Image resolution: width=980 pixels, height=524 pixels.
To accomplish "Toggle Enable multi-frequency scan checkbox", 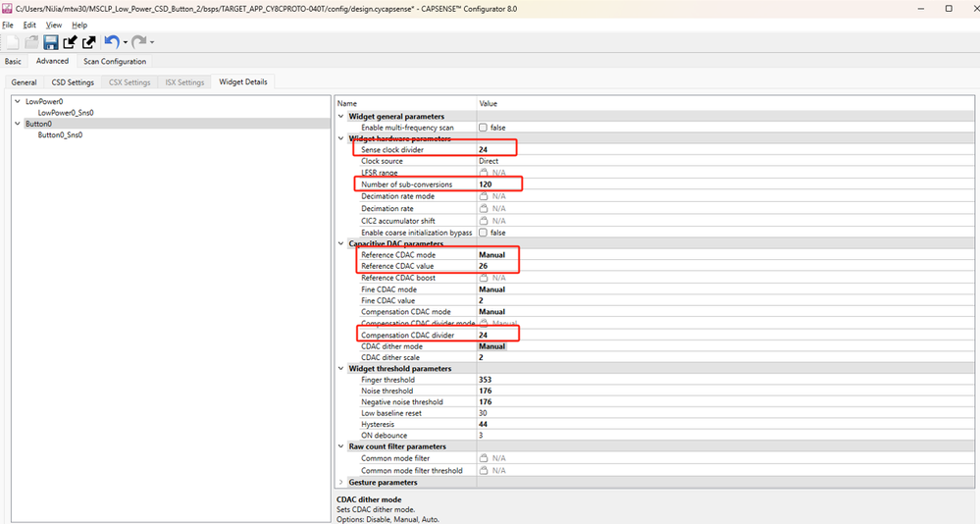I will click(x=483, y=128).
